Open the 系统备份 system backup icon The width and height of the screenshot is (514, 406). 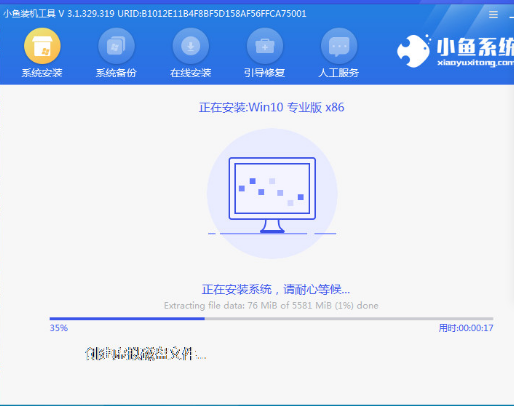pyautogui.click(x=116, y=46)
